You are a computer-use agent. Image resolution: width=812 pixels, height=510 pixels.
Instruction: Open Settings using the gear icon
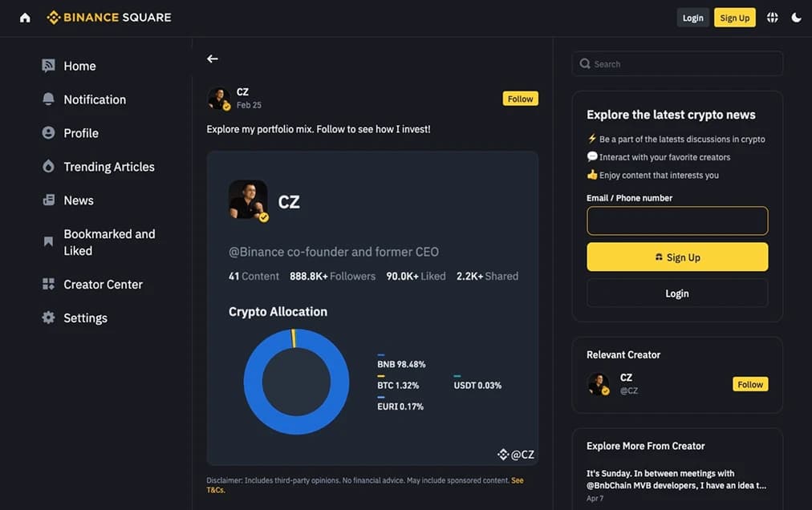[x=48, y=317]
